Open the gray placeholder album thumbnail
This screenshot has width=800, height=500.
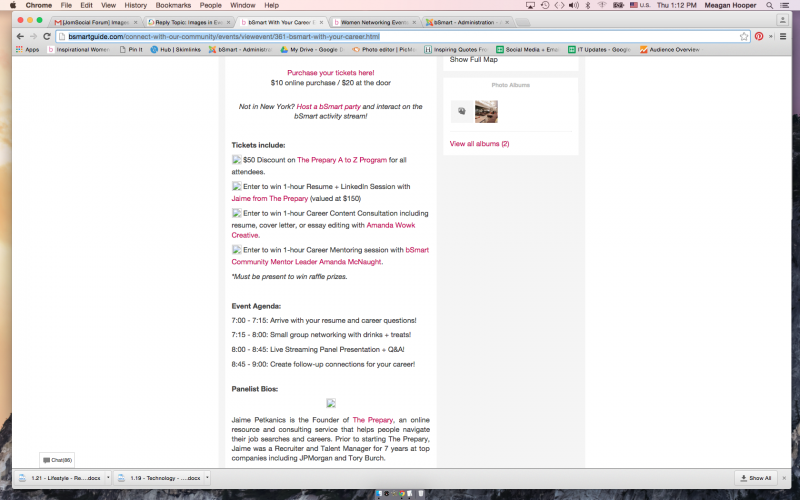pos(462,111)
